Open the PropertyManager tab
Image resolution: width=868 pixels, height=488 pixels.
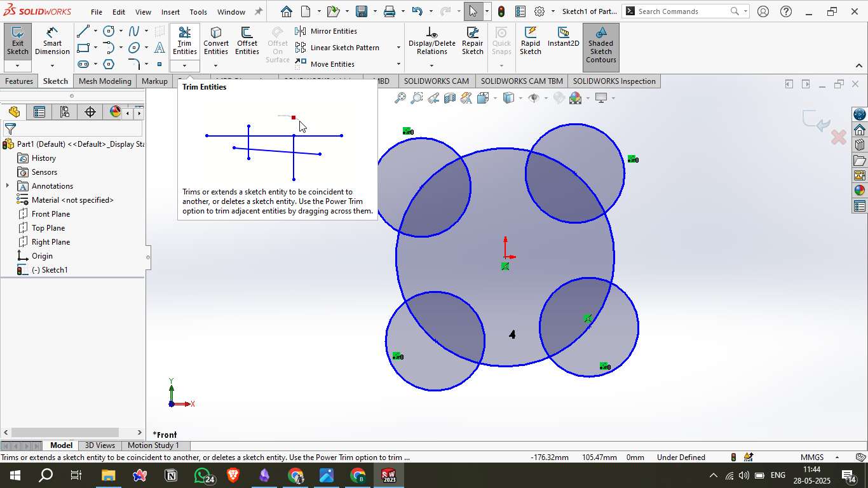click(39, 112)
